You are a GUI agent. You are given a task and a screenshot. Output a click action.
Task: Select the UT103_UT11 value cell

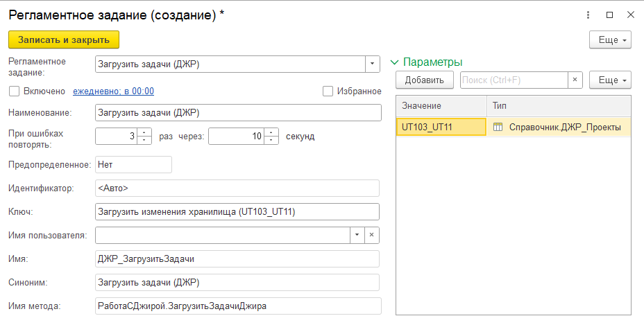click(441, 127)
